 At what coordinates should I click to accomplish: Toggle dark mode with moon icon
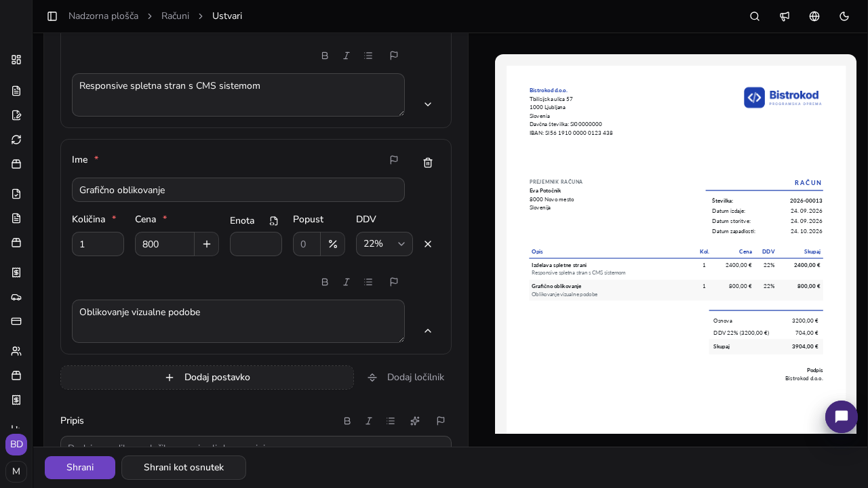click(x=844, y=16)
